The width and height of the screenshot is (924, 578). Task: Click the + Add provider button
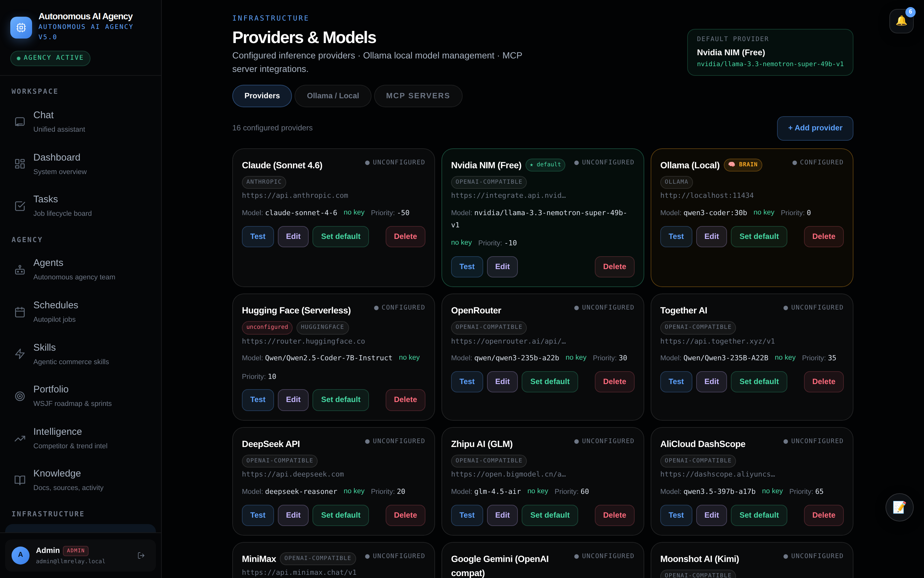coord(815,128)
